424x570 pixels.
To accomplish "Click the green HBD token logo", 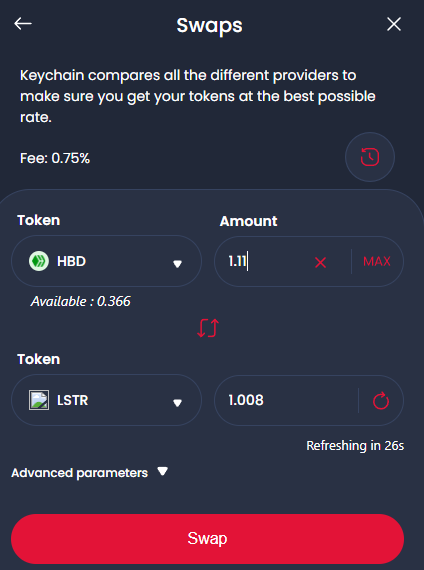I will pos(39,261).
